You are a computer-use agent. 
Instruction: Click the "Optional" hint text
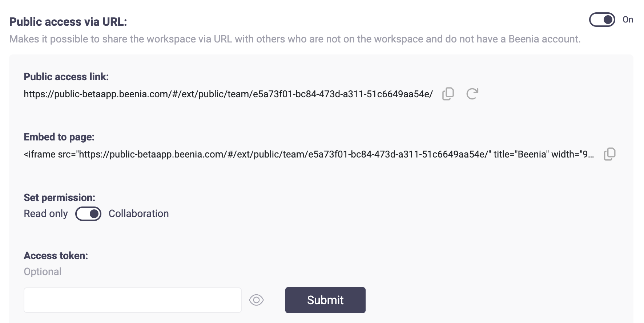(43, 271)
